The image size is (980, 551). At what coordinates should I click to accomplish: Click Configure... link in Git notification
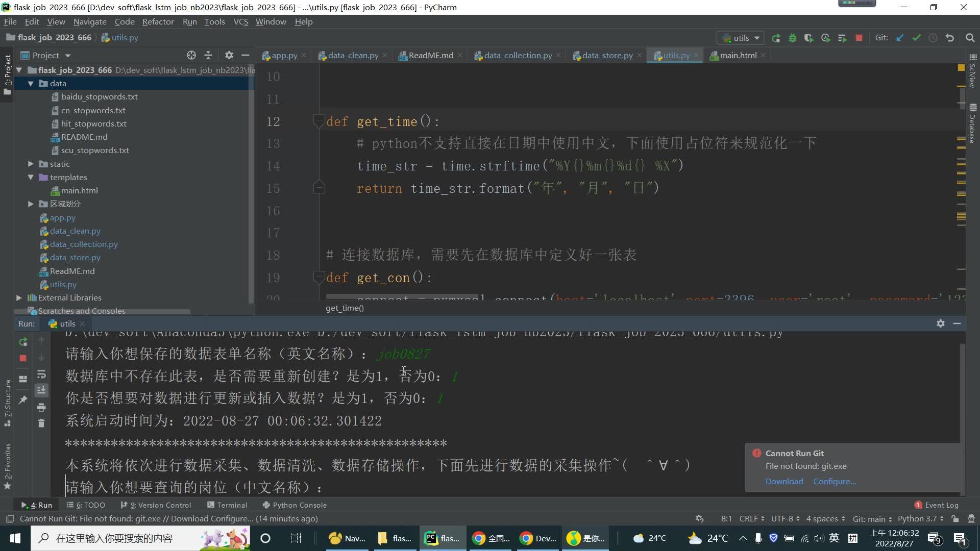835,481
